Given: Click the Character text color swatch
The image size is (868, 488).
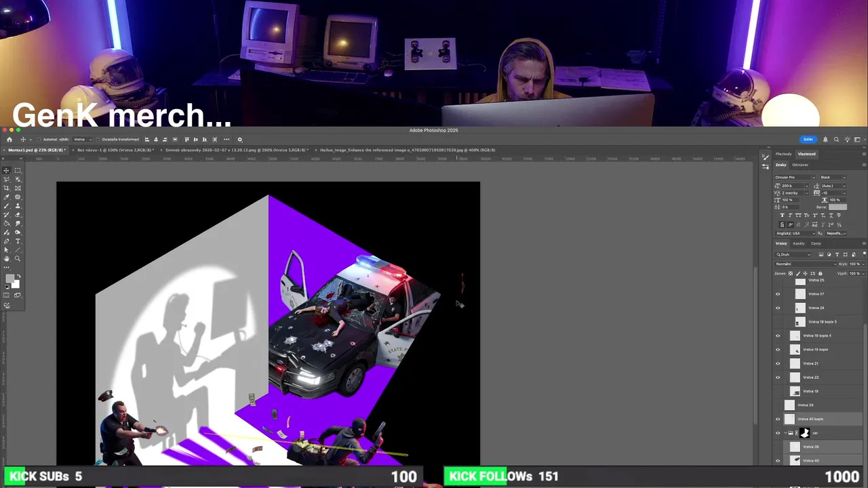Looking at the screenshot, I should 837,207.
